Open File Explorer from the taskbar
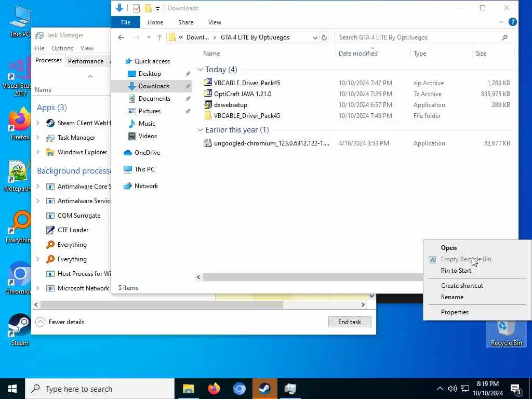Viewport: 532px width, 399px height. (x=188, y=389)
